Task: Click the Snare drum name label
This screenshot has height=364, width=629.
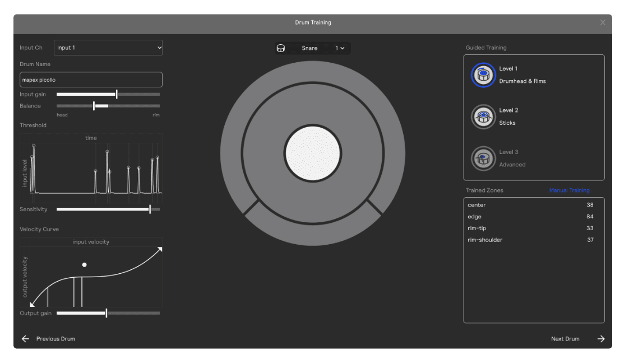Action: point(309,48)
